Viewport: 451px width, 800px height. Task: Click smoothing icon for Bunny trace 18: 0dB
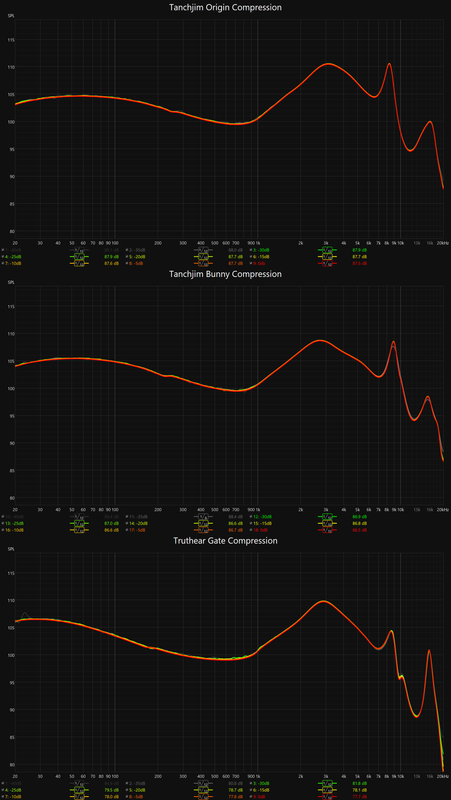coord(328,530)
